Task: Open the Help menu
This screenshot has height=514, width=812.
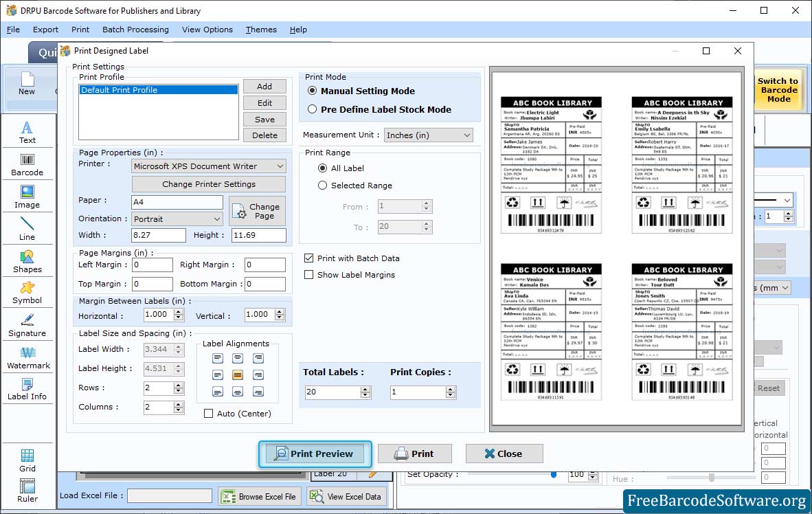Action: [298, 30]
